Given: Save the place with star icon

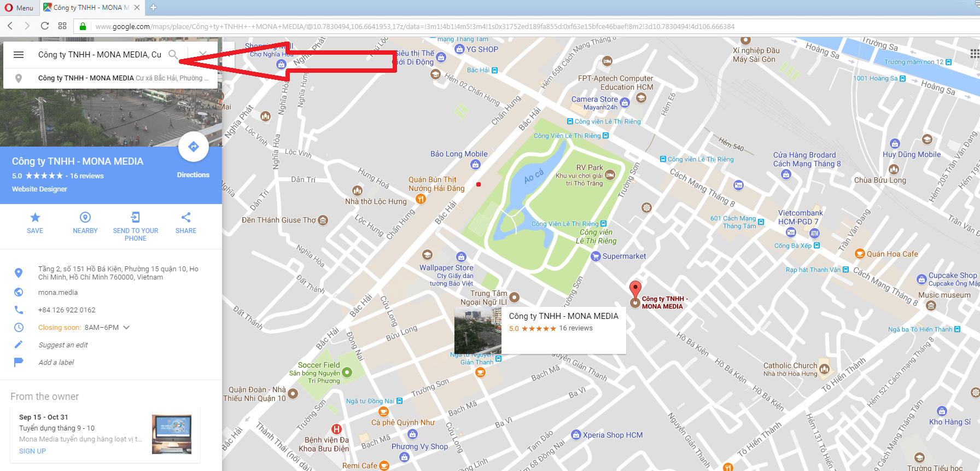Looking at the screenshot, I should 35,217.
